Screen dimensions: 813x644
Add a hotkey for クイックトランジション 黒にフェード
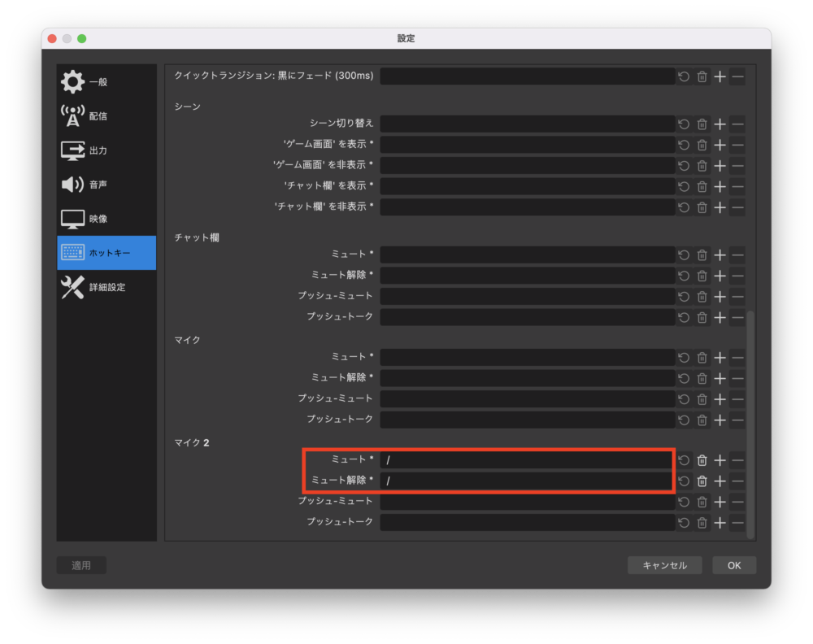click(x=720, y=76)
